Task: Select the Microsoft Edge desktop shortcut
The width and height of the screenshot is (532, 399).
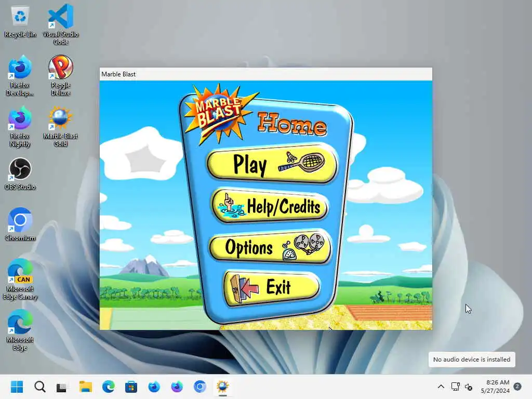Action: pos(20,330)
